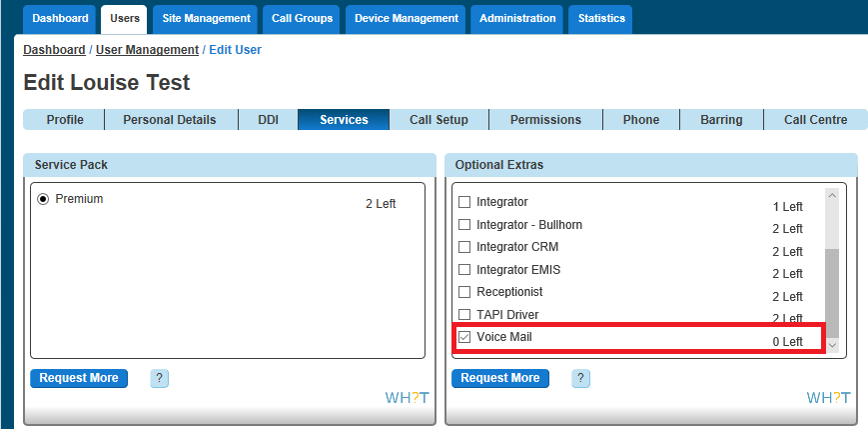Screen dimensions: 868x429
Task: Tick the Integrator - Bullhorn checkbox
Action: point(465,225)
